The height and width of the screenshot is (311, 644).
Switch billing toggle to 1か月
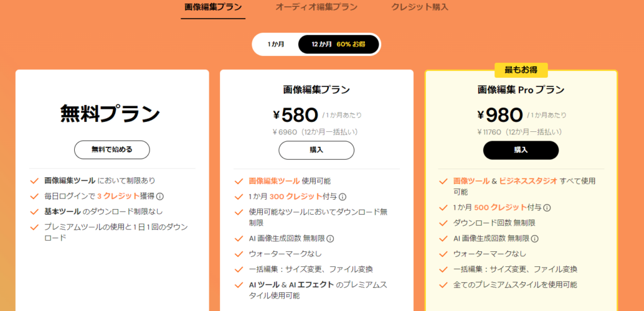pyautogui.click(x=275, y=44)
